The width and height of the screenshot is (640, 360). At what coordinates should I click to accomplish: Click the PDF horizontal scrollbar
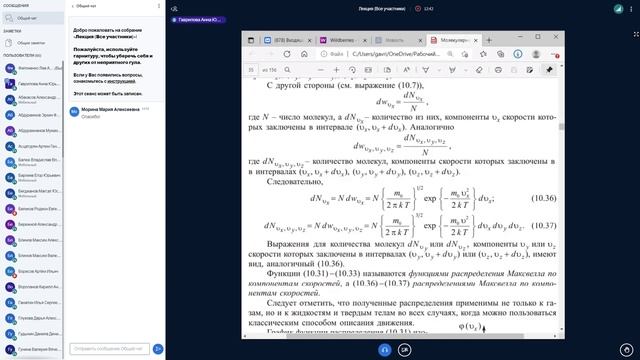405,336
